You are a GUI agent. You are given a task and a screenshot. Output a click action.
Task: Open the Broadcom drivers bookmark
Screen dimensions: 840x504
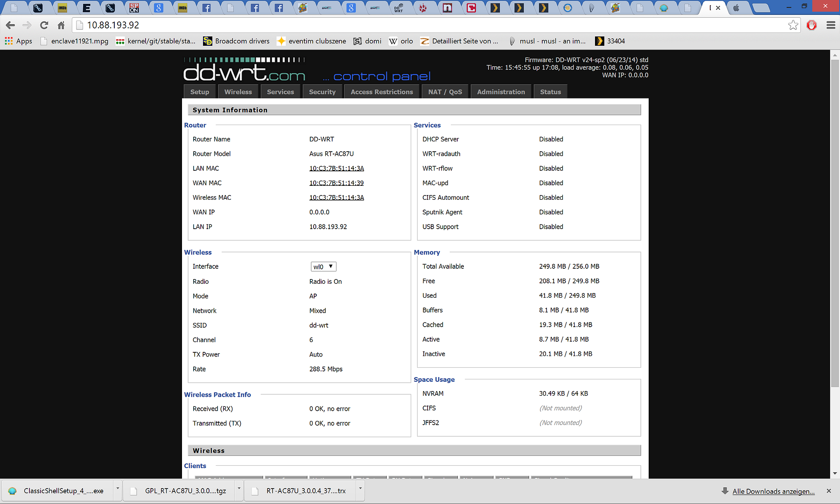(x=237, y=41)
